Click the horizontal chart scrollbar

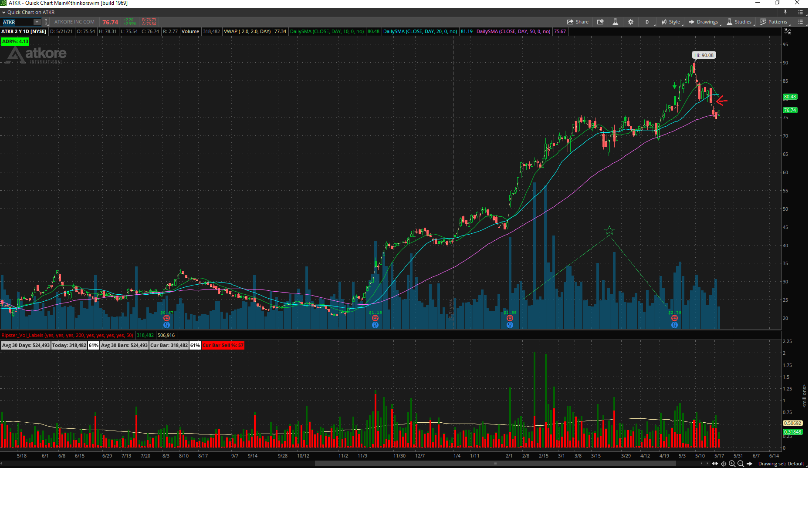pos(495,464)
